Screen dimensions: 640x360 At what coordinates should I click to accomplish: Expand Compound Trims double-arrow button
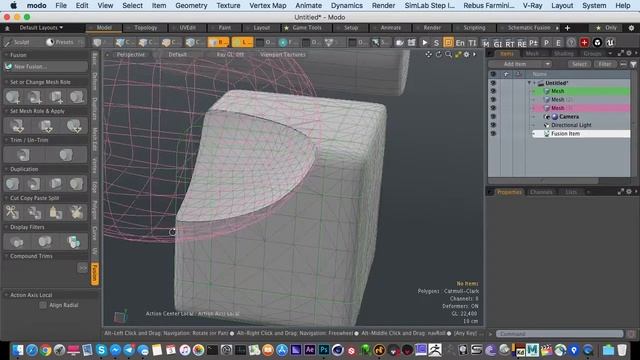coord(83,268)
